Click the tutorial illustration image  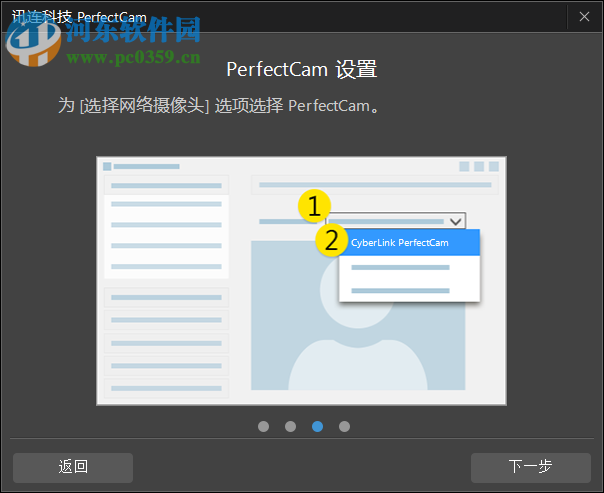coord(301,281)
